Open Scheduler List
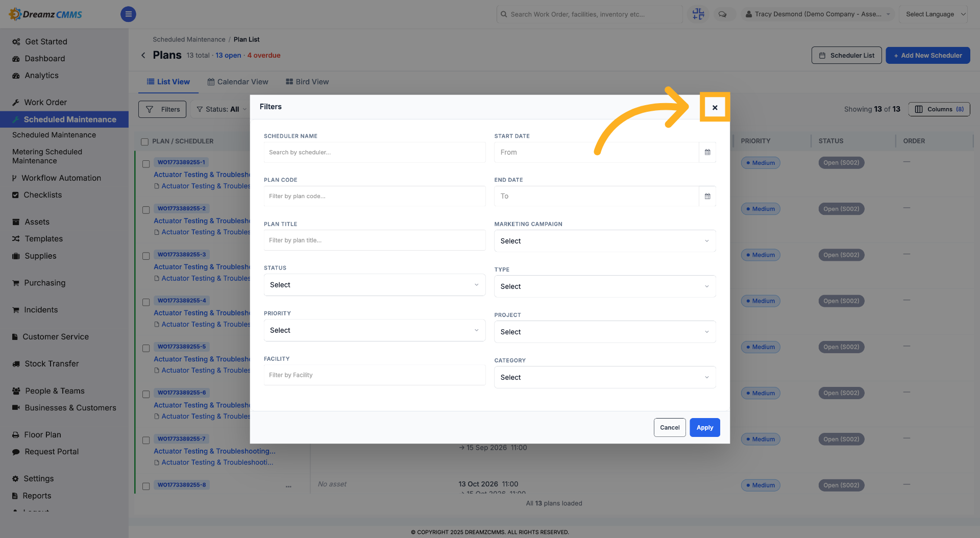980x538 pixels. coord(847,55)
